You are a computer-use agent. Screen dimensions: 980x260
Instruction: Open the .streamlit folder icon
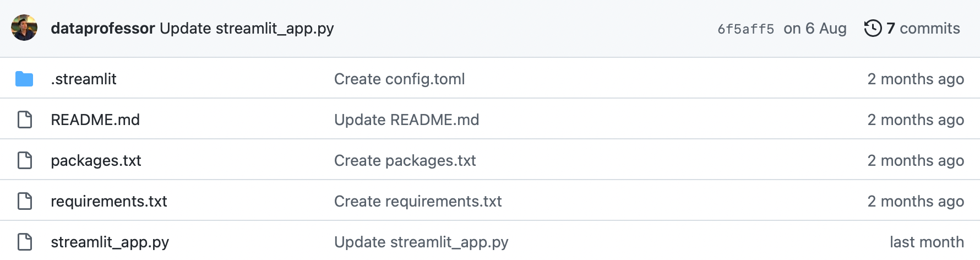24,79
